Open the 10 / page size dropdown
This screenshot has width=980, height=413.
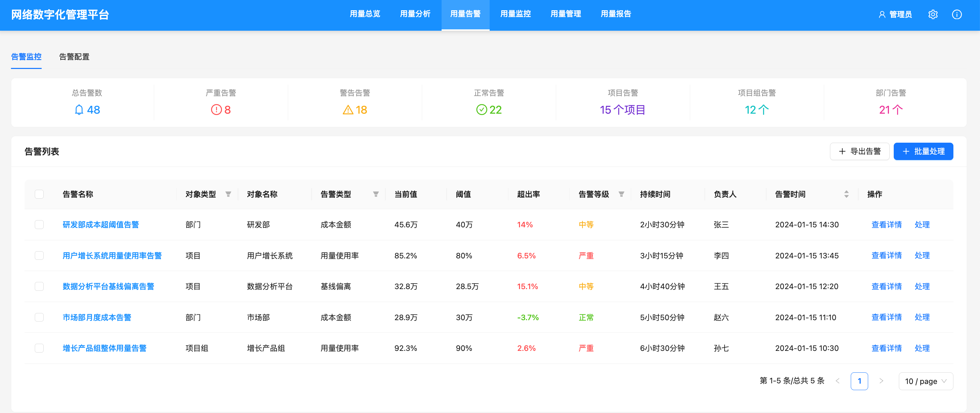925,381
